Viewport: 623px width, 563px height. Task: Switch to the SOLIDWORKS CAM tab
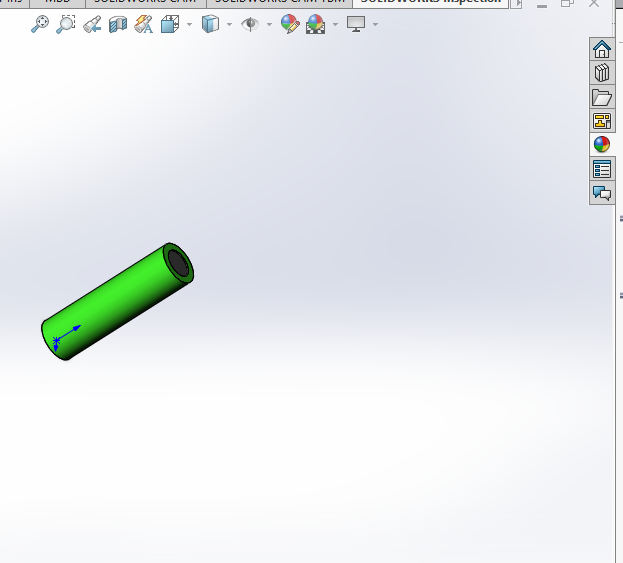tap(145, 2)
